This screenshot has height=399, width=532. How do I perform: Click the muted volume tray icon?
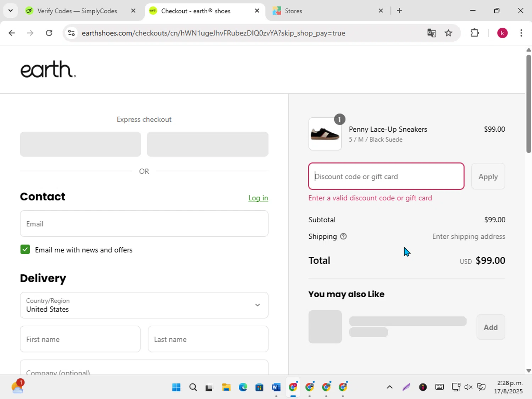pyautogui.click(x=469, y=387)
